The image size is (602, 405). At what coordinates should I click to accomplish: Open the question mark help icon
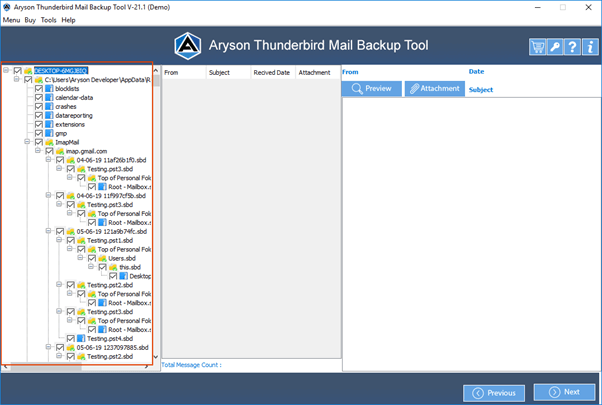[x=572, y=47]
